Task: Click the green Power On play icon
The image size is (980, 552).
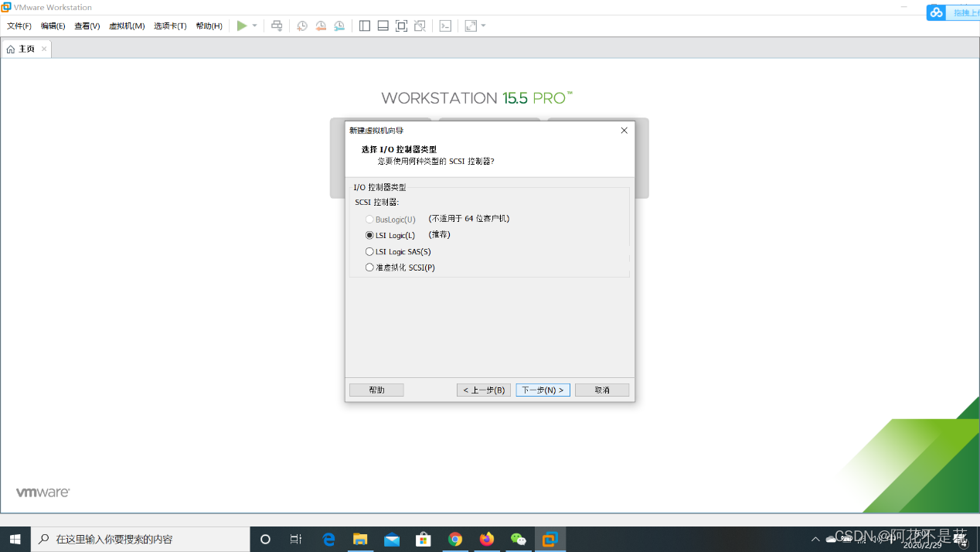Action: 242,26
